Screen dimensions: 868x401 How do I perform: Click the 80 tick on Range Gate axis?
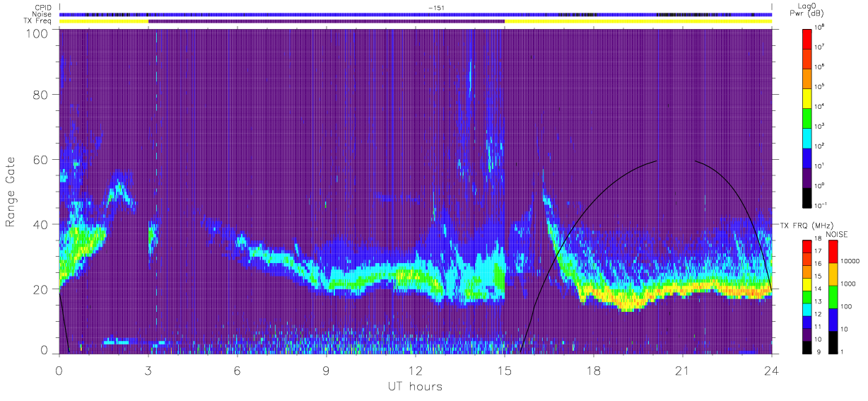40,94
